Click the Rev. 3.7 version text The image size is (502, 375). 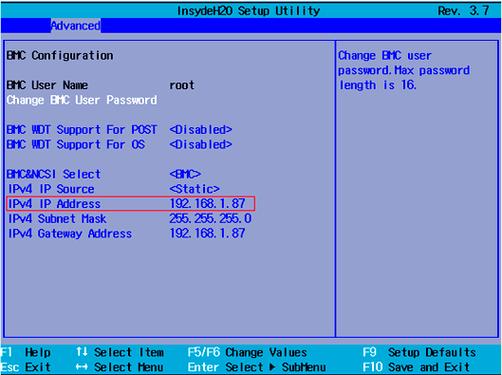(463, 11)
